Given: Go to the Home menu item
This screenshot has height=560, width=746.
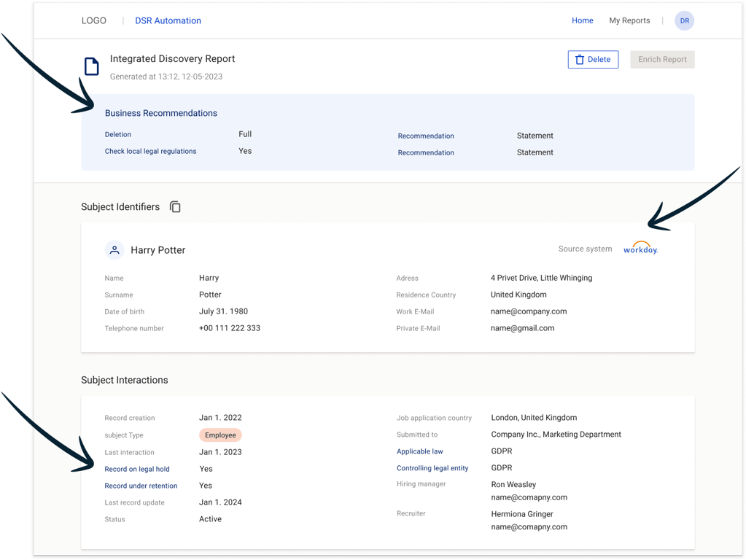Looking at the screenshot, I should pyautogui.click(x=582, y=21).
